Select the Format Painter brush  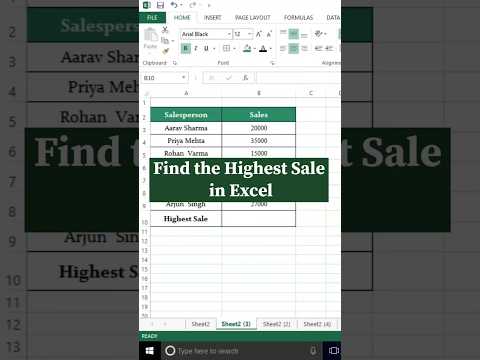(165, 51)
